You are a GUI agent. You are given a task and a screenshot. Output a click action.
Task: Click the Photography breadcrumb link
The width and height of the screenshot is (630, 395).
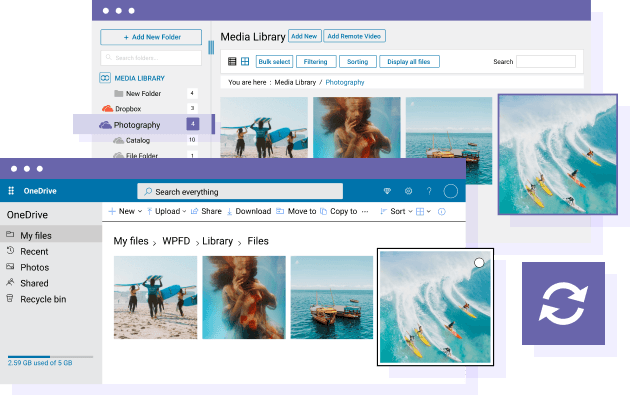click(x=345, y=82)
